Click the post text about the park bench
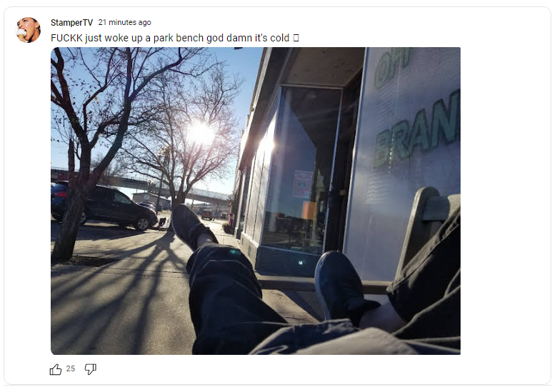This screenshot has width=557, height=392. point(170,38)
